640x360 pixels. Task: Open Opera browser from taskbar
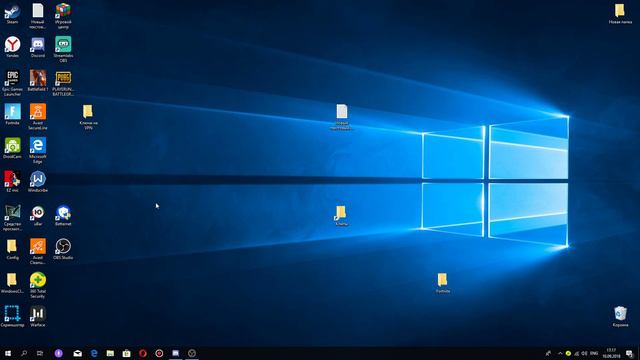coord(143,353)
